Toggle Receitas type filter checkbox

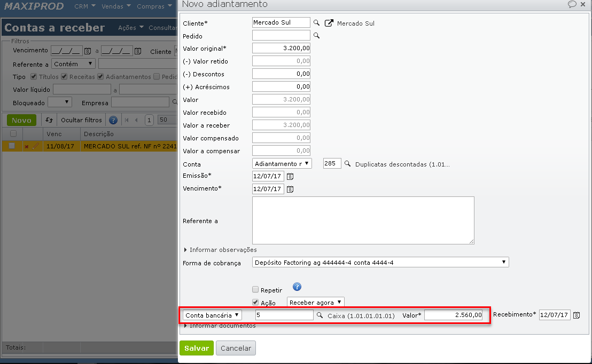[64, 76]
